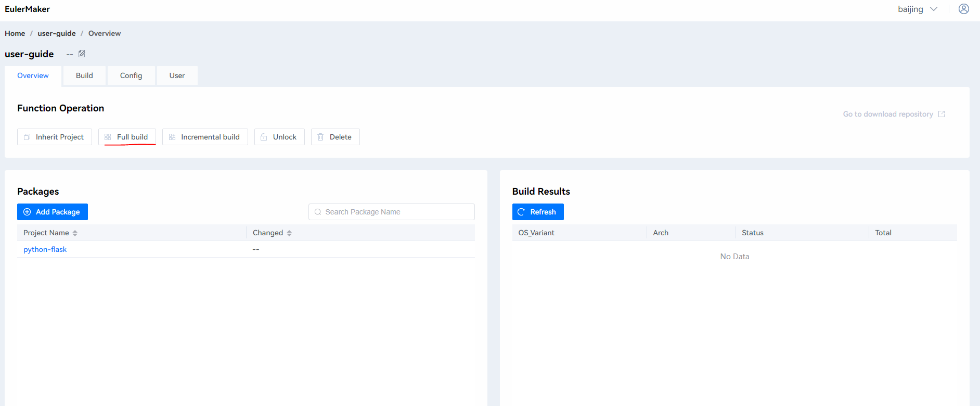Click the external link icon by download repository
Viewport: 980px width, 406px height.
coord(941,114)
